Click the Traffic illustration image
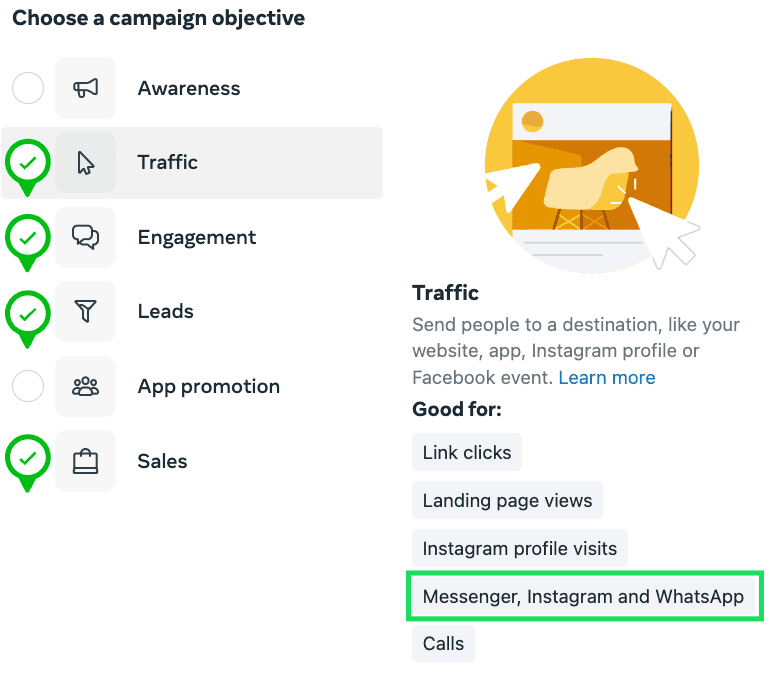 [592, 165]
